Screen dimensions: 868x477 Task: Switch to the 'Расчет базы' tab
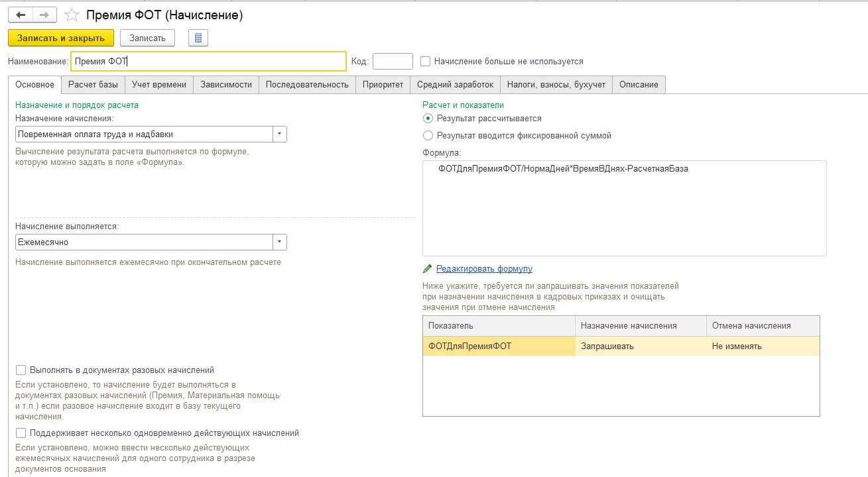pos(93,85)
